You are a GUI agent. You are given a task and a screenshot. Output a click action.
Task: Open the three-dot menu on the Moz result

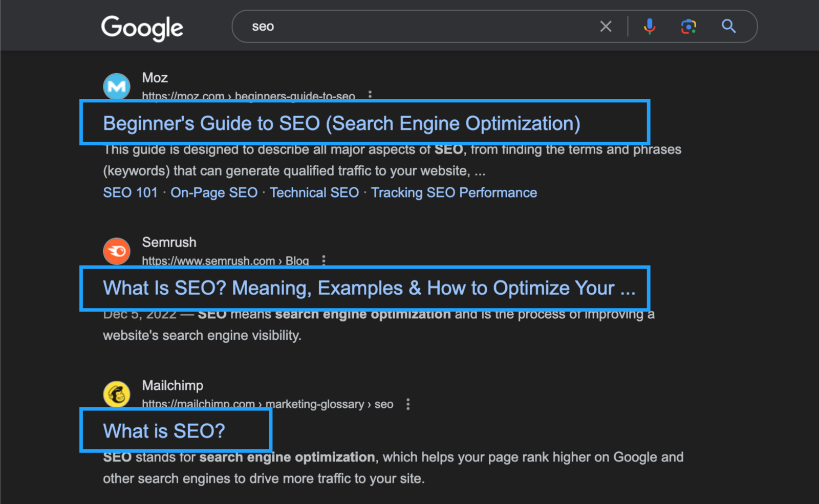coord(370,95)
